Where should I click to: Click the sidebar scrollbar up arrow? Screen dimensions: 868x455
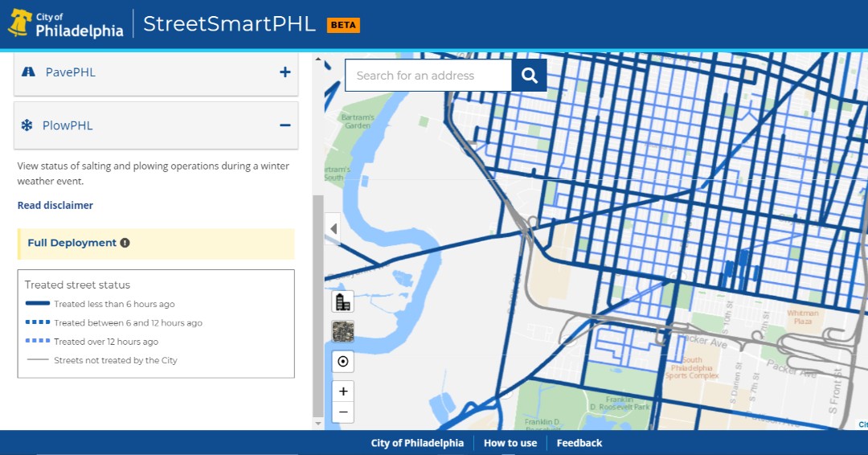(x=317, y=58)
